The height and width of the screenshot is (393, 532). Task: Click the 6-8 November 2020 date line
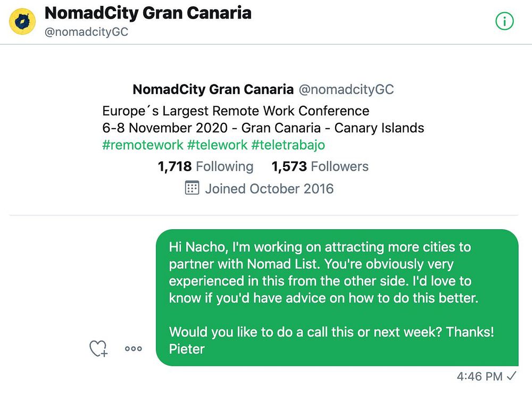point(263,128)
